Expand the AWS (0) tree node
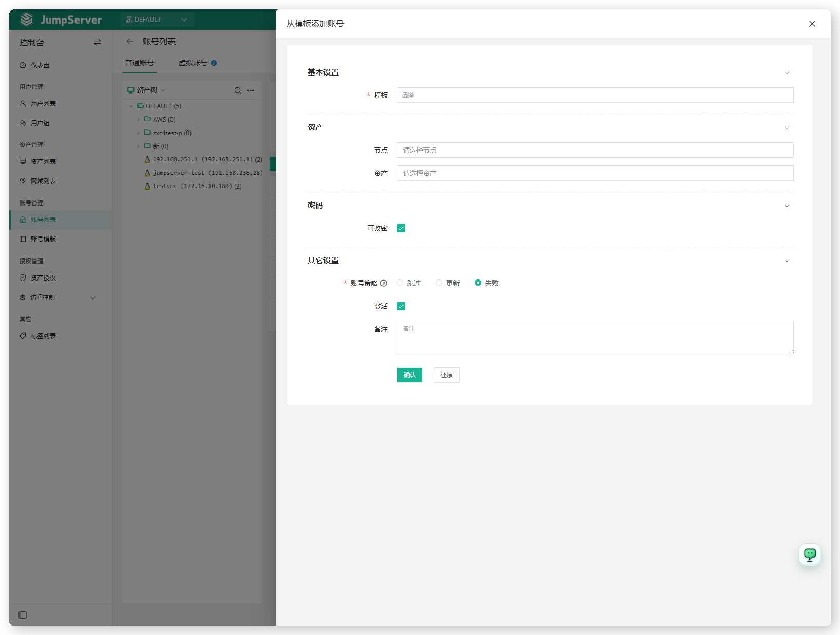This screenshot has width=840, height=635. [138, 120]
